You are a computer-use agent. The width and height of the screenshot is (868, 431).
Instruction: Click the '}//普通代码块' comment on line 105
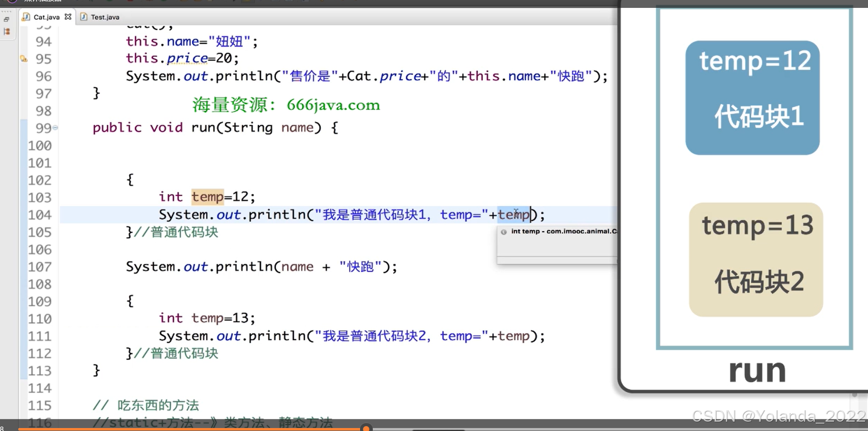point(172,232)
